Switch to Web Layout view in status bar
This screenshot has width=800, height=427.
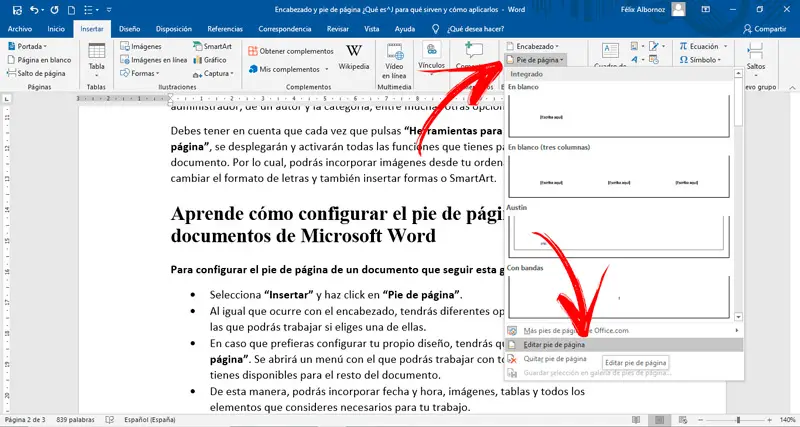pos(684,420)
